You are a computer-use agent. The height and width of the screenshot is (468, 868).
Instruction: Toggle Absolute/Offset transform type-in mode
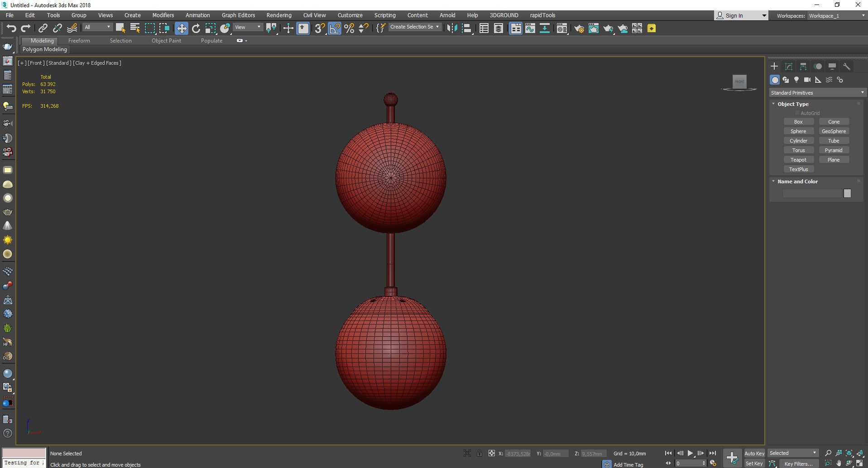pyautogui.click(x=492, y=453)
